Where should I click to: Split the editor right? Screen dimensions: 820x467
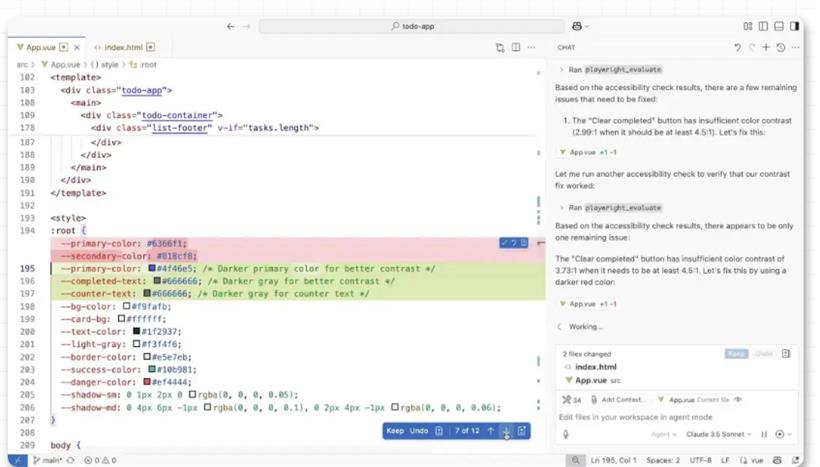click(x=516, y=48)
